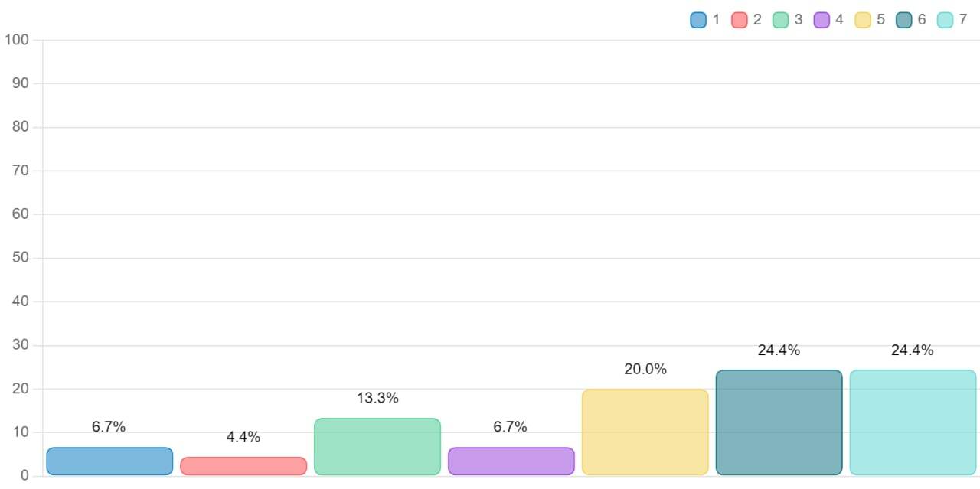Toggle series 2 red legend swatch
This screenshot has height=489, width=980.
coord(739,20)
